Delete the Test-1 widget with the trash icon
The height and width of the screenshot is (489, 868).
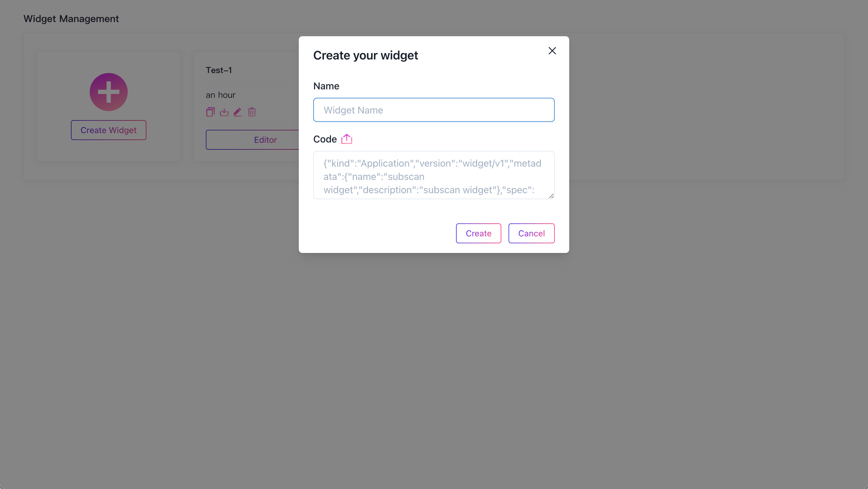(252, 112)
